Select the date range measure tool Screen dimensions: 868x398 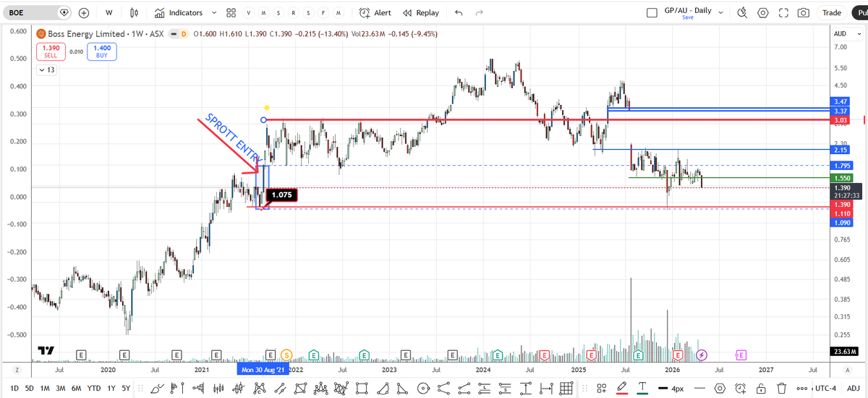click(548, 389)
